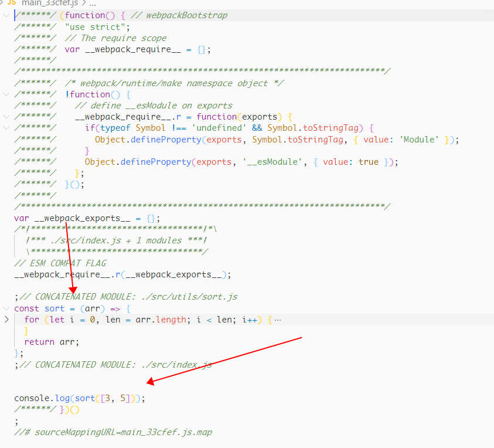Expand the folded for loop chevron
Screen dimensions: 494x448
6,320
